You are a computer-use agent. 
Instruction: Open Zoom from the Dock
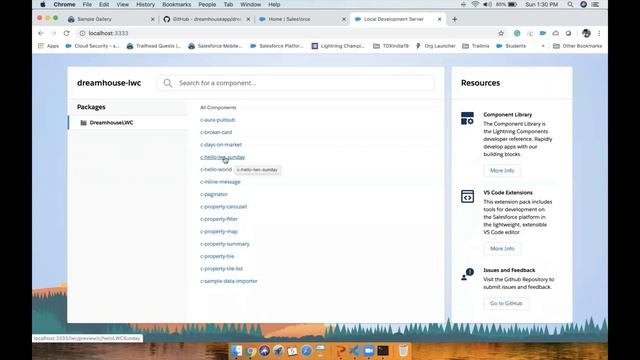(369, 351)
